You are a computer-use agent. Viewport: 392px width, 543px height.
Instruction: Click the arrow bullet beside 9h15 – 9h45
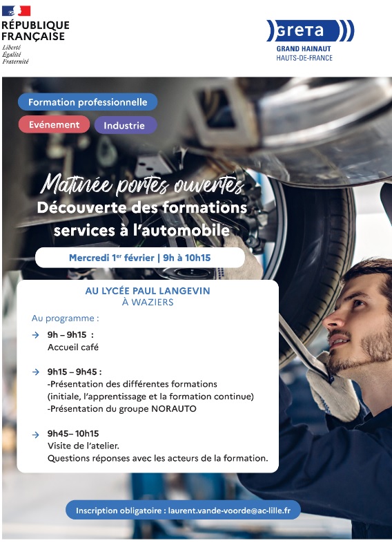pyautogui.click(x=35, y=372)
